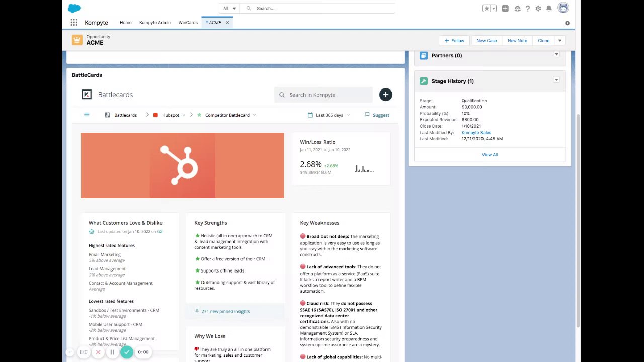Image resolution: width=644 pixels, height=362 pixels.
Task: Open the favorites list dropdown arrow
Action: click(x=494, y=9)
